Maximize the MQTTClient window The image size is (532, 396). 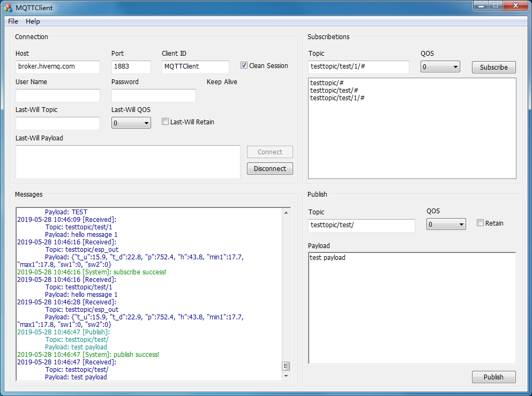496,6
